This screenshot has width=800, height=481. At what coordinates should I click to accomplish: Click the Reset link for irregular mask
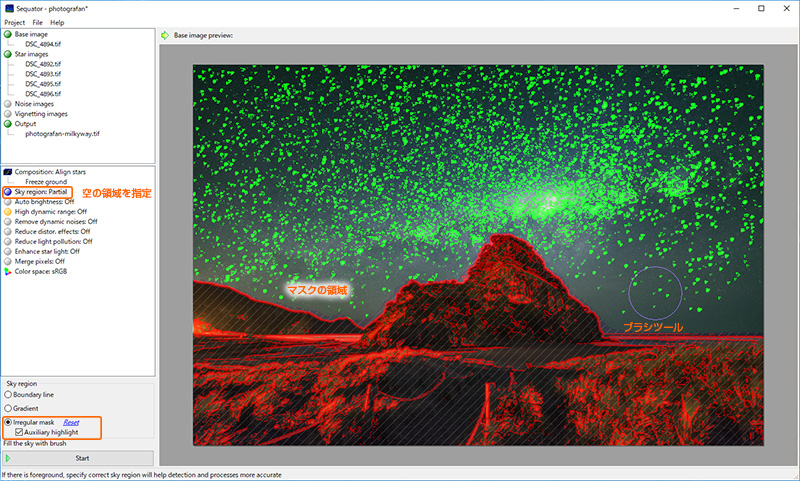[71, 422]
